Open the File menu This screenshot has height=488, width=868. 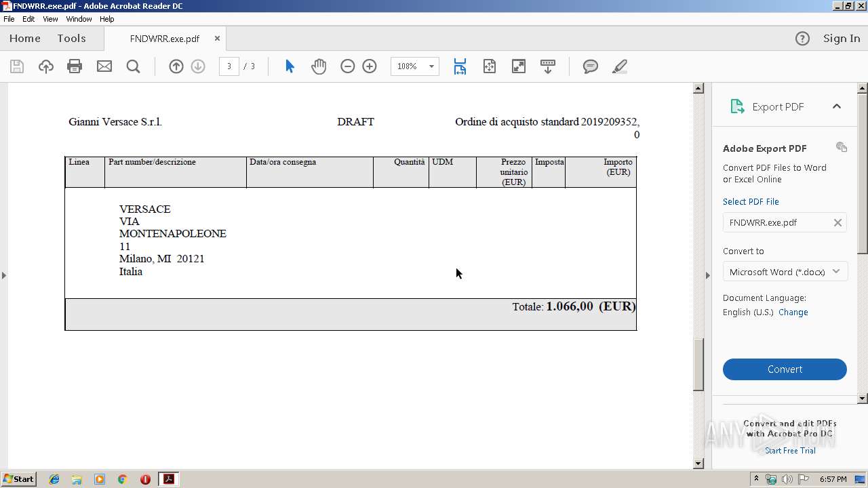tap(9, 19)
